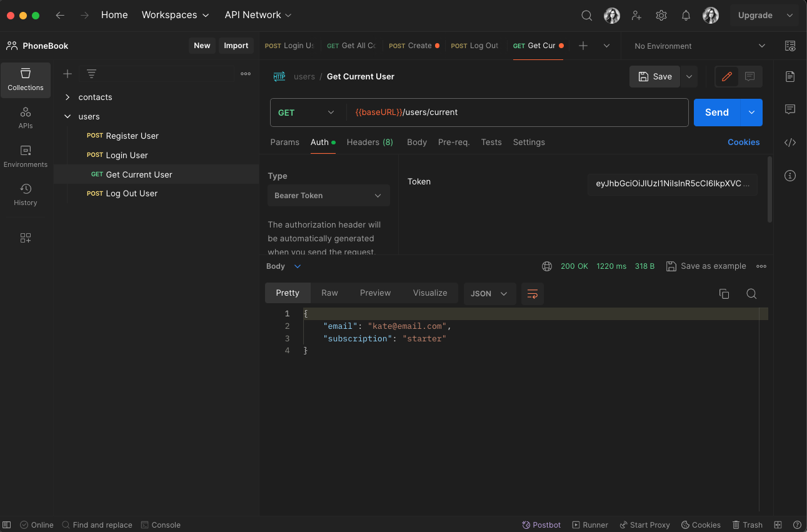This screenshot has width=807, height=532.
Task: Click the Save button
Action: (655, 76)
